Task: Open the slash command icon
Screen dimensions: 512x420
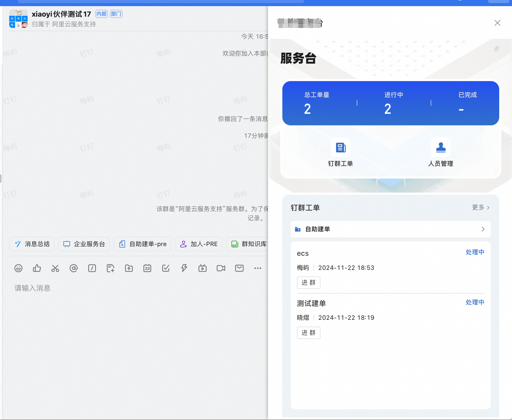Action: tap(92, 268)
